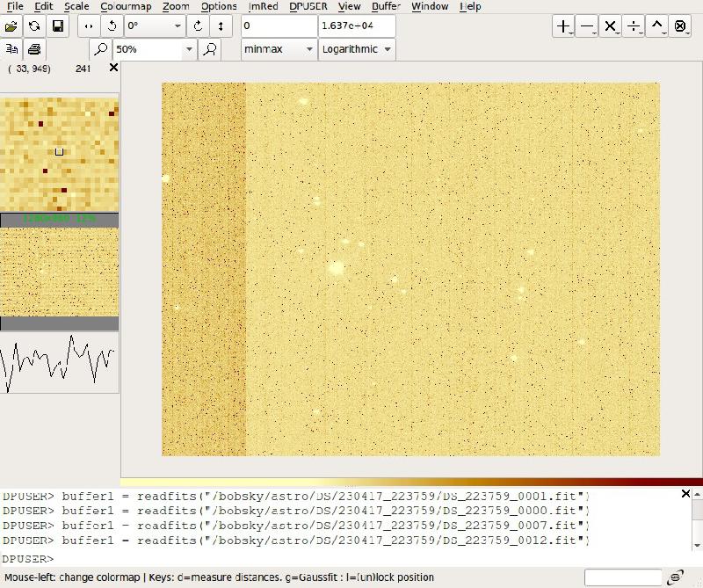
Task: Save the buffer with floppy disk icon
Action: click(57, 26)
